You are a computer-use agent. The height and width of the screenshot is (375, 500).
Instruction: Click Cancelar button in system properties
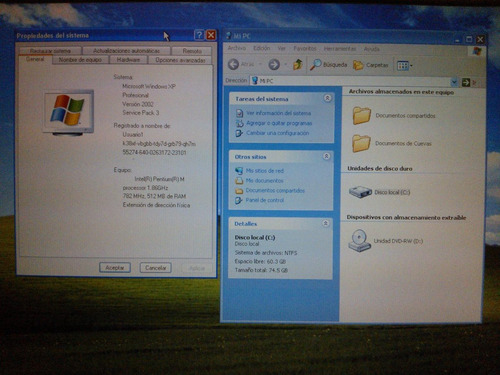pos(155,268)
